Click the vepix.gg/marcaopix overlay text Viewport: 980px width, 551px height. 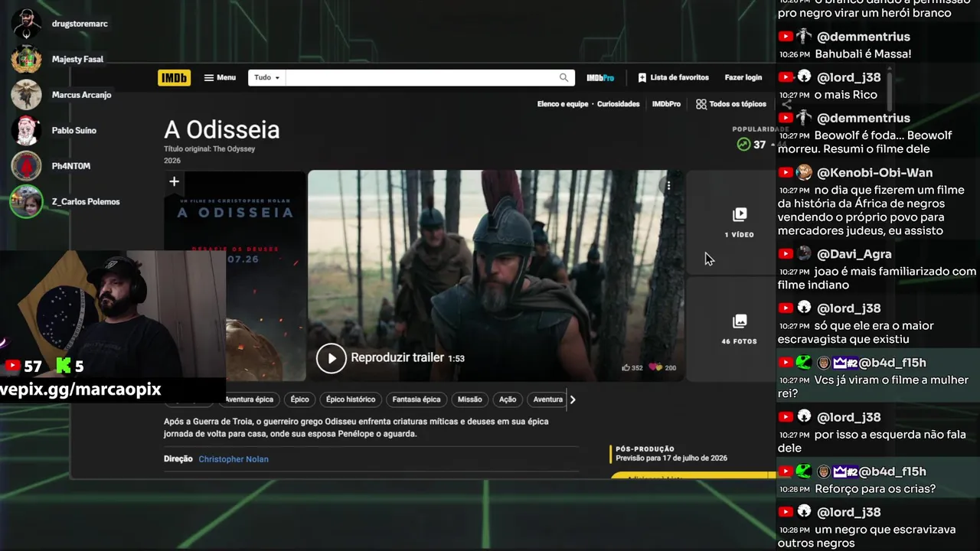click(x=80, y=389)
